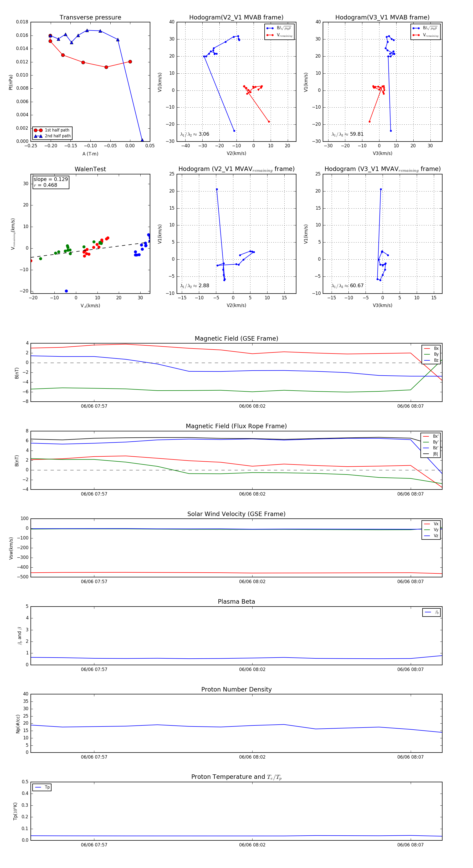
Task: Click the "A (T·m)" x-axis label
Action: [x=90, y=154]
